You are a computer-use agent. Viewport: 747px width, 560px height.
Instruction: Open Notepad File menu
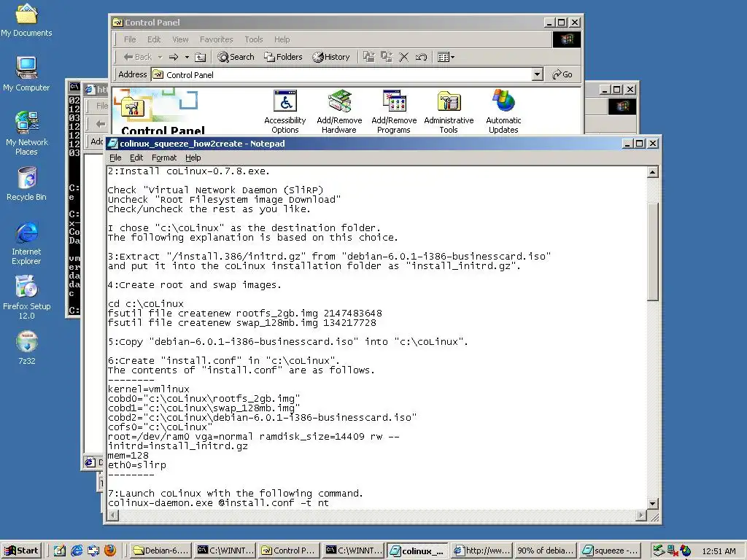pos(115,157)
